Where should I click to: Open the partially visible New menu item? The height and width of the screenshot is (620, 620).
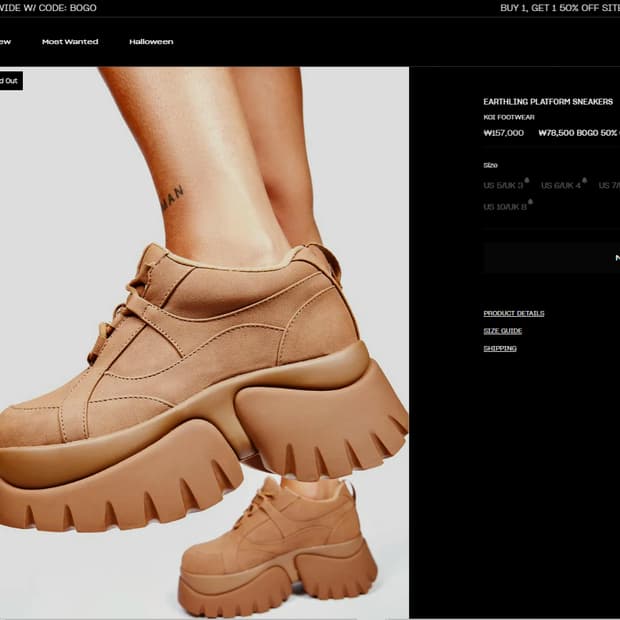(5, 42)
